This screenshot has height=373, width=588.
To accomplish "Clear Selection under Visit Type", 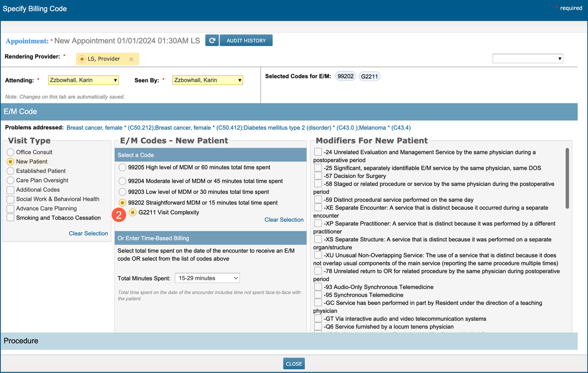I will (88, 233).
